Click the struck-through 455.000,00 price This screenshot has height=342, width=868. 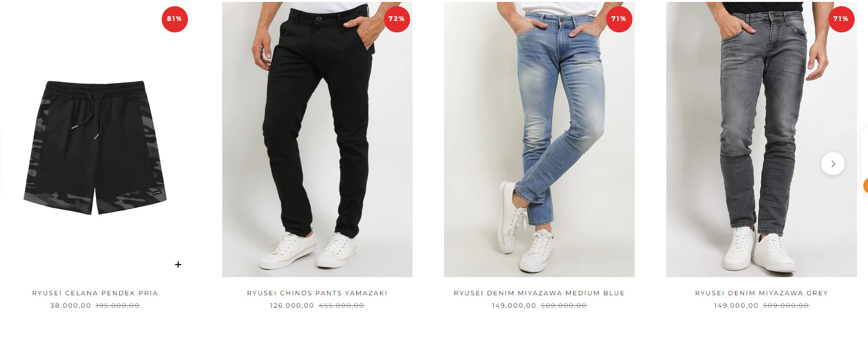click(341, 305)
